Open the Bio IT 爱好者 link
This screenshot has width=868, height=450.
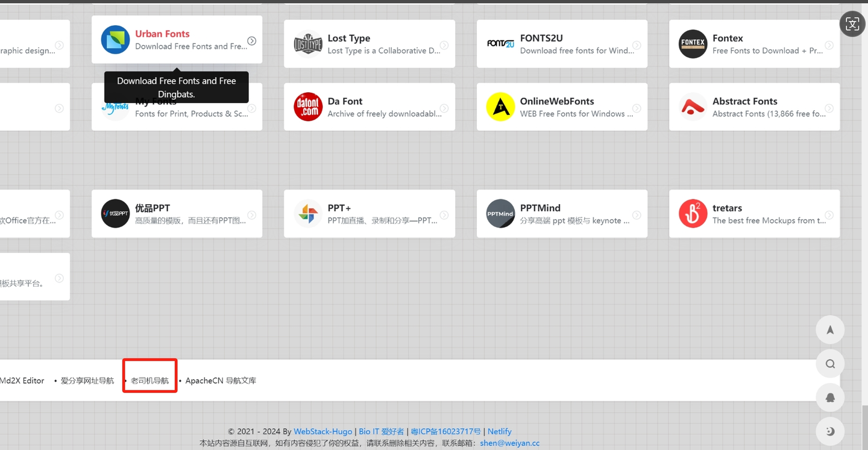coord(382,431)
